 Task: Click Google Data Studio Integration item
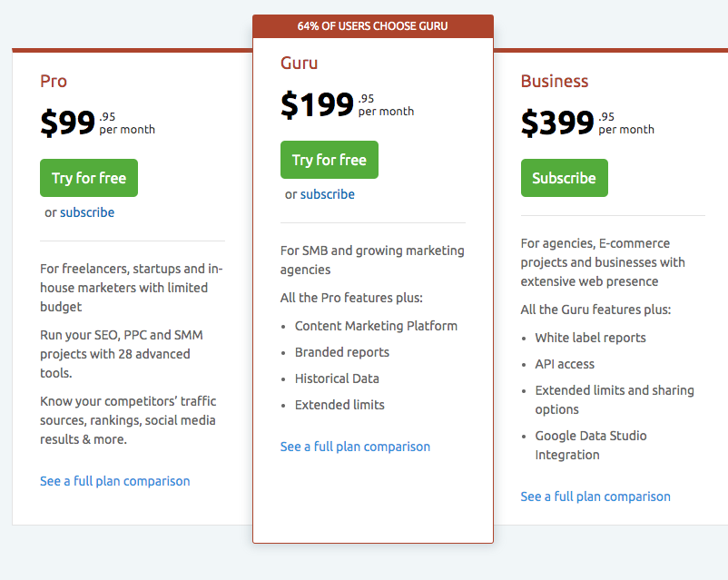591,445
